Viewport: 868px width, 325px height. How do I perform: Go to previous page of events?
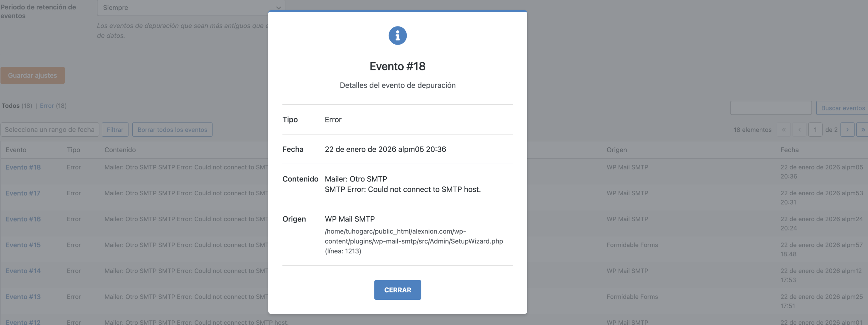[x=799, y=129]
